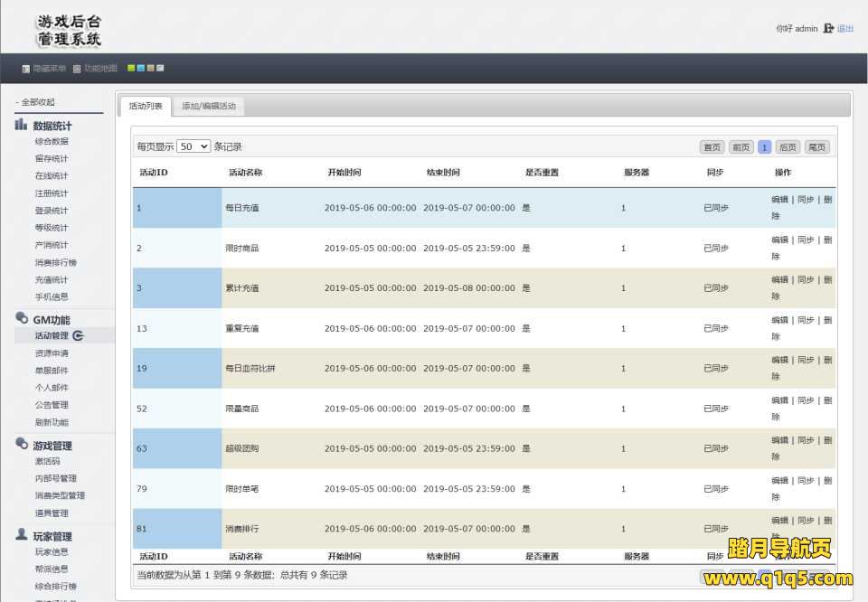Click the 退出 logout link
This screenshot has height=602, width=868.
(845, 29)
